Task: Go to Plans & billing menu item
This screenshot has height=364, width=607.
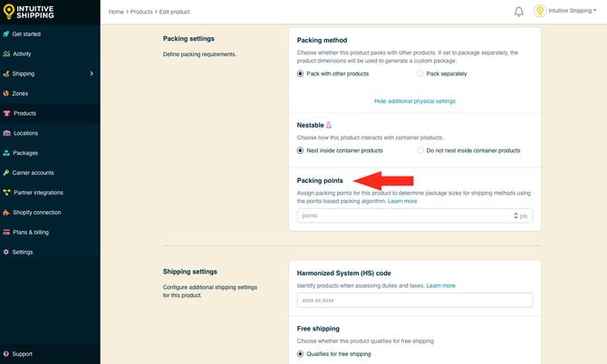Action: (x=31, y=232)
